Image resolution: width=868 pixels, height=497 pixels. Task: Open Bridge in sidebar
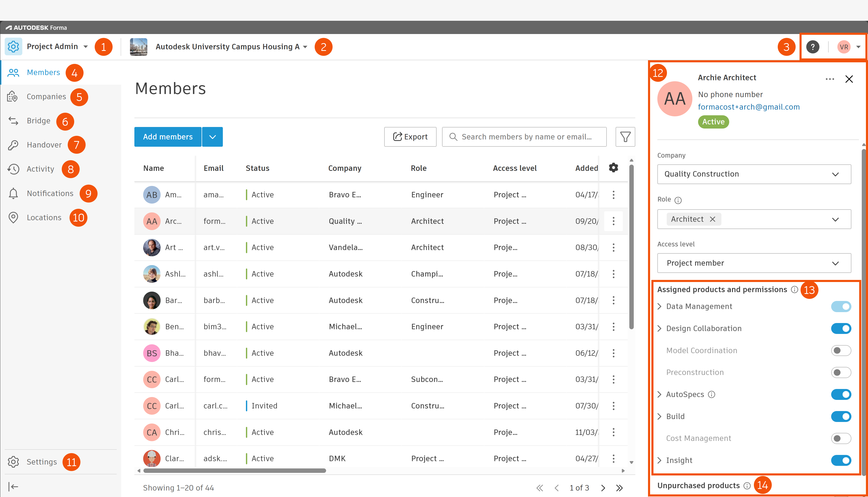[x=39, y=121]
